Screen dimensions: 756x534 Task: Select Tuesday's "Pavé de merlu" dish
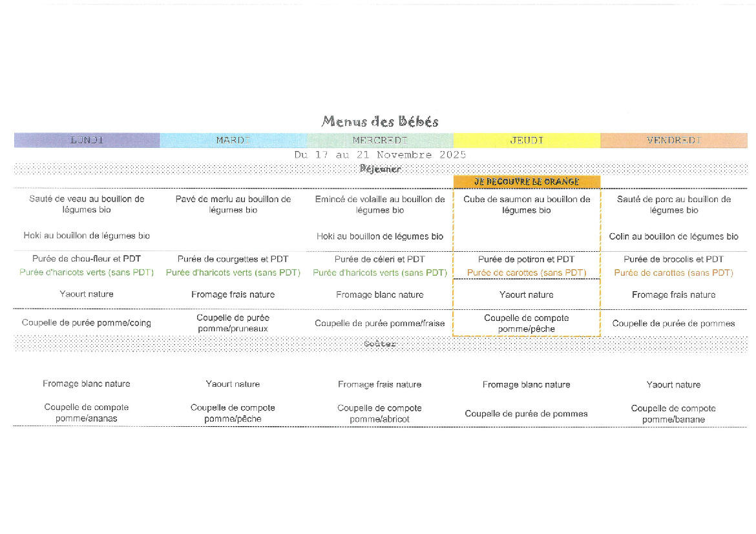(x=233, y=204)
